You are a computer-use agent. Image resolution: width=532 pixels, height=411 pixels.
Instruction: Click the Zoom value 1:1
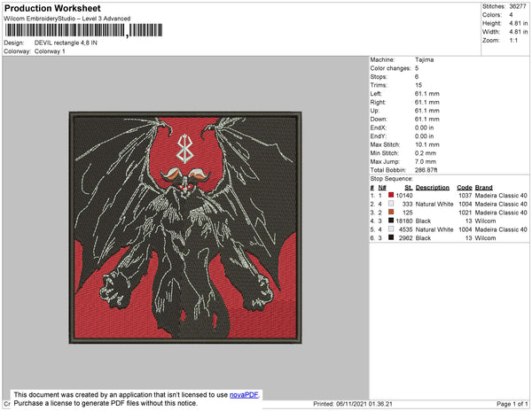(513, 41)
